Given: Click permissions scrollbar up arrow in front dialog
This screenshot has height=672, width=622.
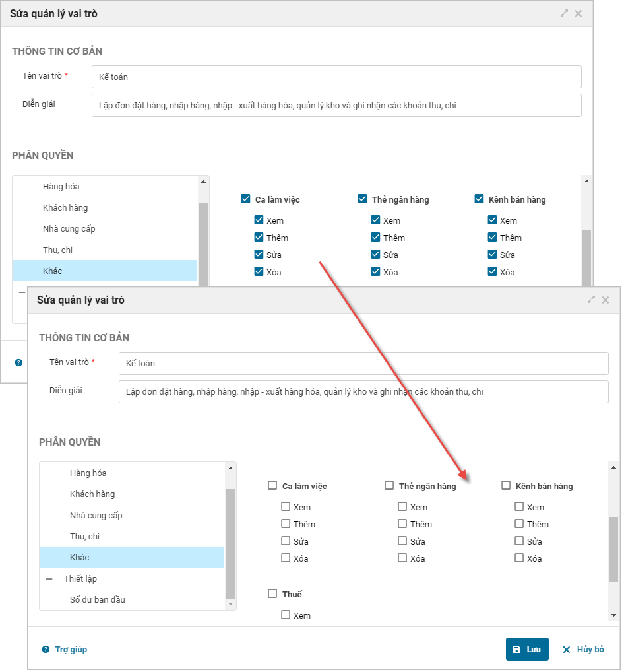Looking at the screenshot, I should pos(613,467).
